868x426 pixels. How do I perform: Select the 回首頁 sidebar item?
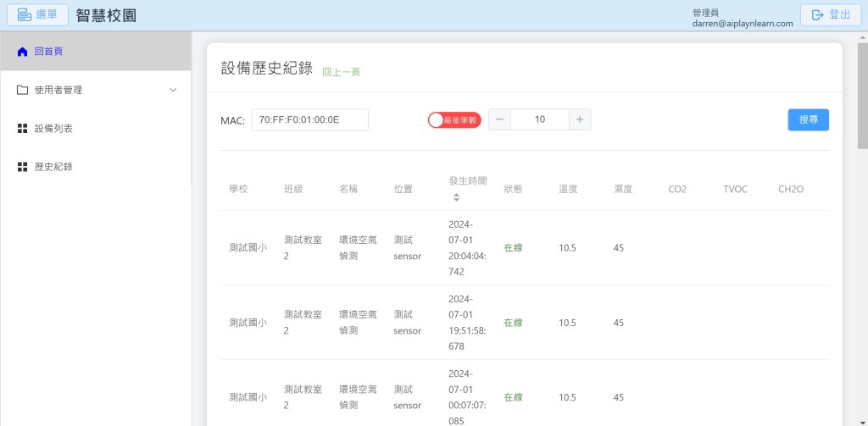(x=48, y=52)
